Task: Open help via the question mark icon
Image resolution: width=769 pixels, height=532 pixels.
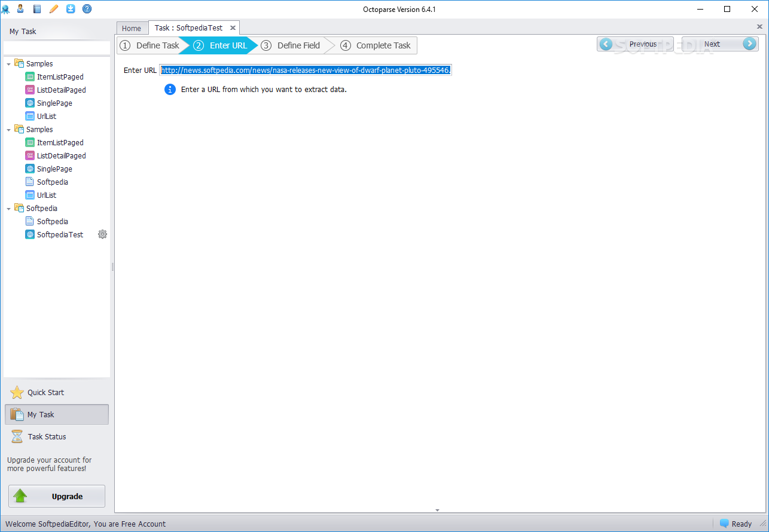Action: click(87, 9)
